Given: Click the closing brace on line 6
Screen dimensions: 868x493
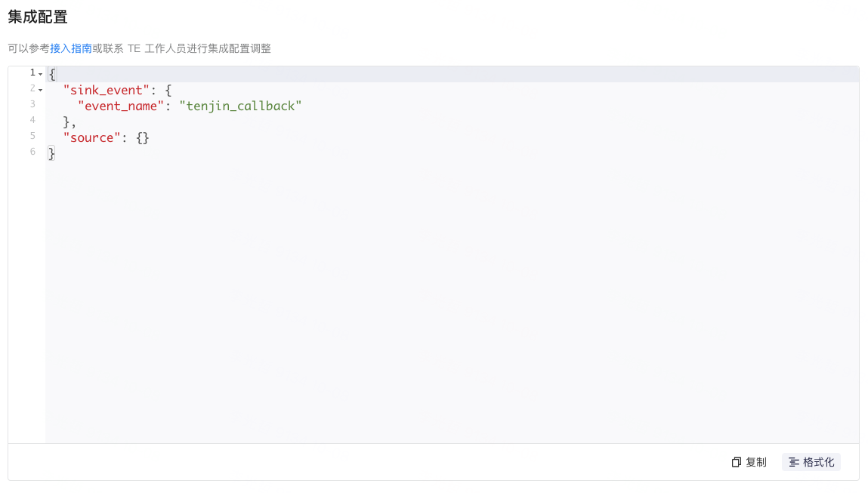Looking at the screenshot, I should coord(51,153).
